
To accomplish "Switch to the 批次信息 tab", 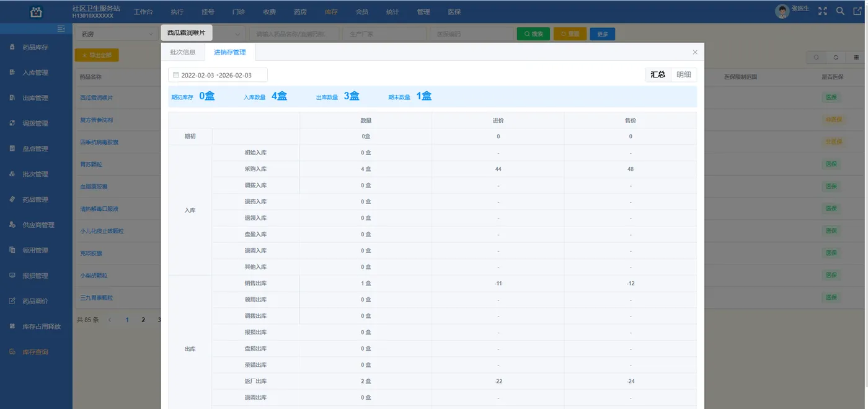I will [183, 52].
